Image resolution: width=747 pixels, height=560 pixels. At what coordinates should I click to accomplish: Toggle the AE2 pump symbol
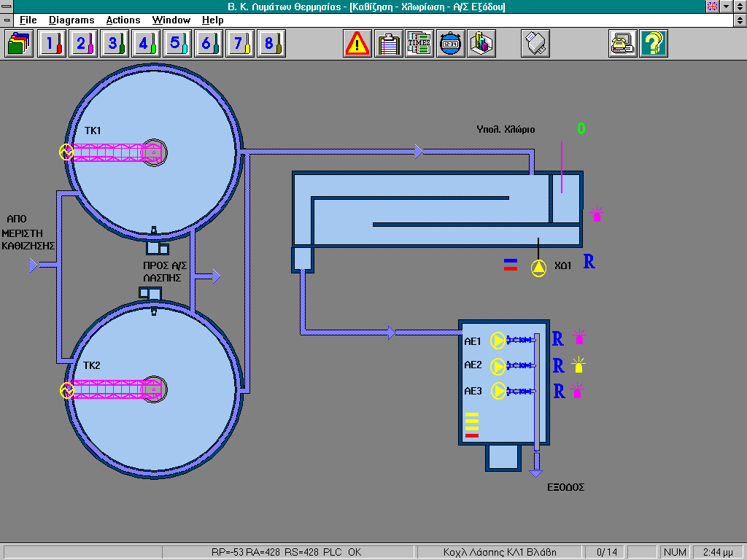(x=498, y=365)
